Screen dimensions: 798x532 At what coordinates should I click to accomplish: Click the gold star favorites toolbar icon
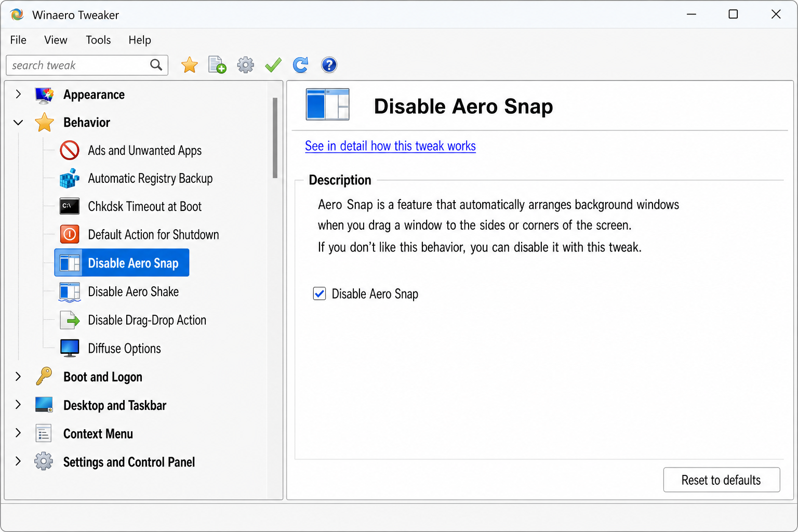click(190, 65)
